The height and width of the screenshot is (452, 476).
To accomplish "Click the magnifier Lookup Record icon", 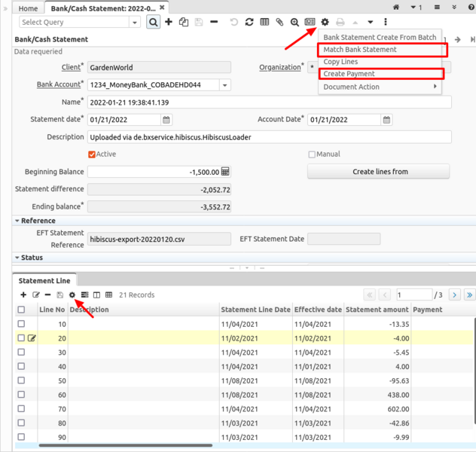I will (153, 23).
